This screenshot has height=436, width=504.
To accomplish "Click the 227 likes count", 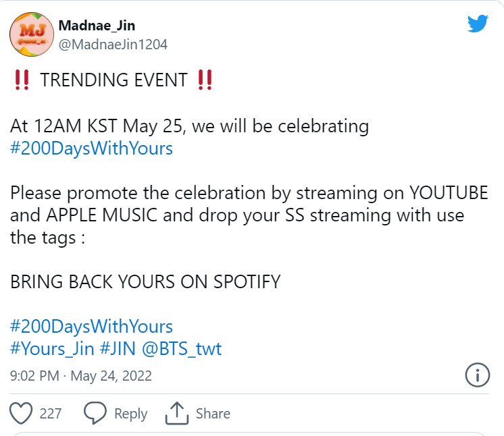I will [x=51, y=413].
